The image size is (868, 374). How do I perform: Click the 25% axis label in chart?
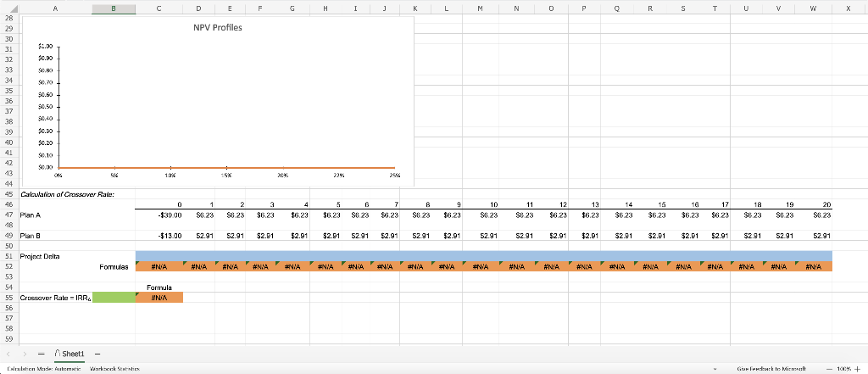395,175
